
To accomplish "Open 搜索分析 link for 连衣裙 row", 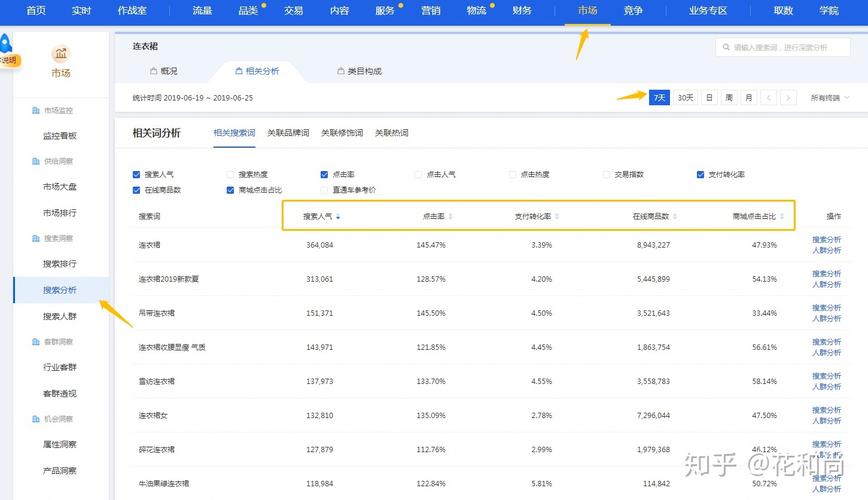I will point(826,240).
